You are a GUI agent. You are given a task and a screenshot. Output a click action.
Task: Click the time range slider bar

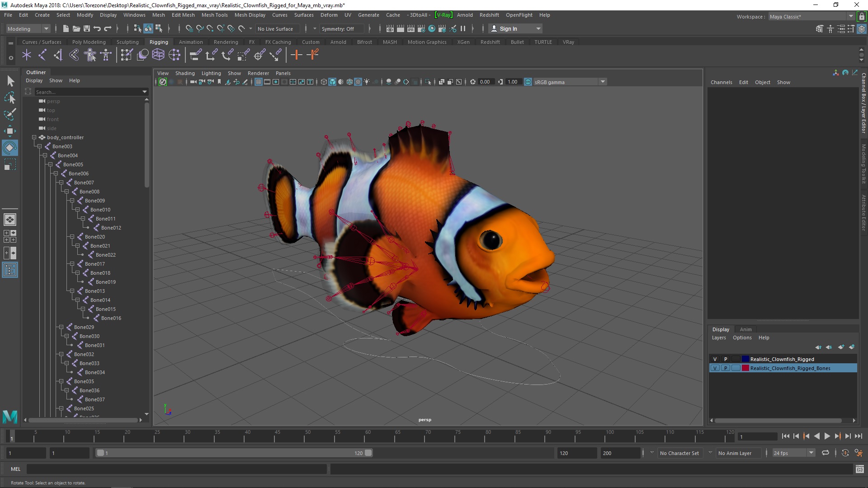coord(234,453)
